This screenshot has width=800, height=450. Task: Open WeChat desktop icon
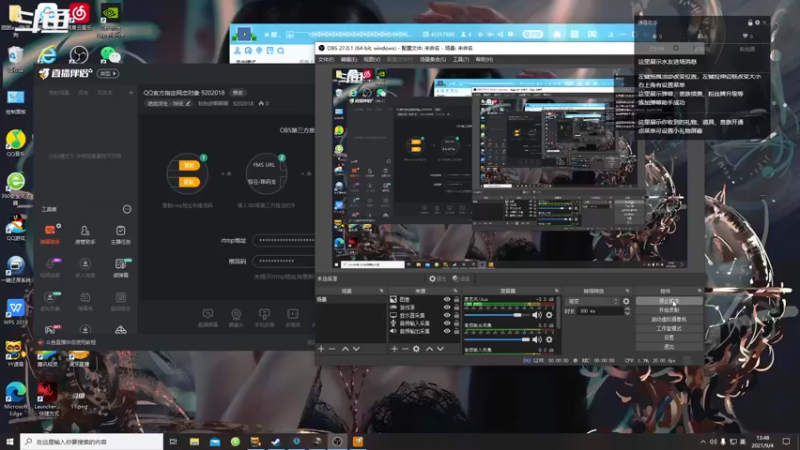(110, 54)
